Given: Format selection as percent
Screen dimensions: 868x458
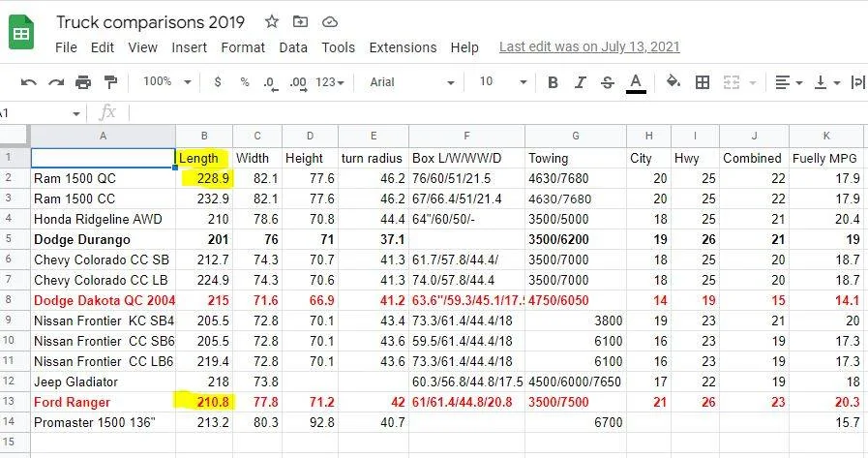Looking at the screenshot, I should 245,82.
